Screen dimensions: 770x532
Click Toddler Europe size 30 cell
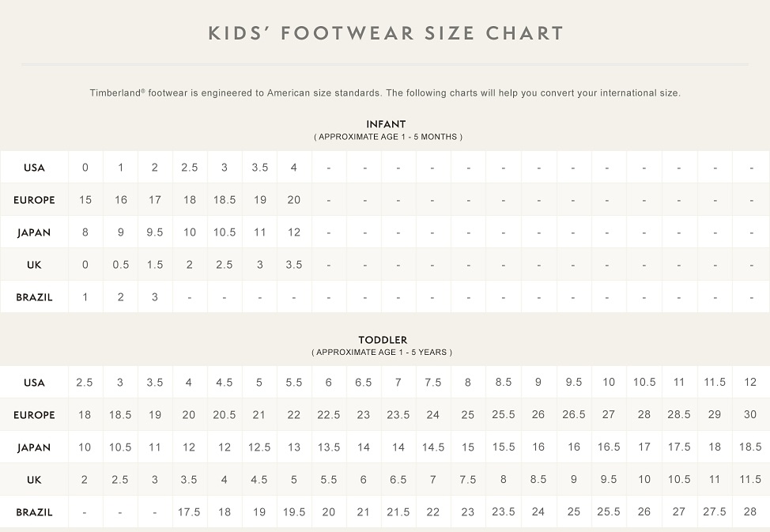(749, 415)
